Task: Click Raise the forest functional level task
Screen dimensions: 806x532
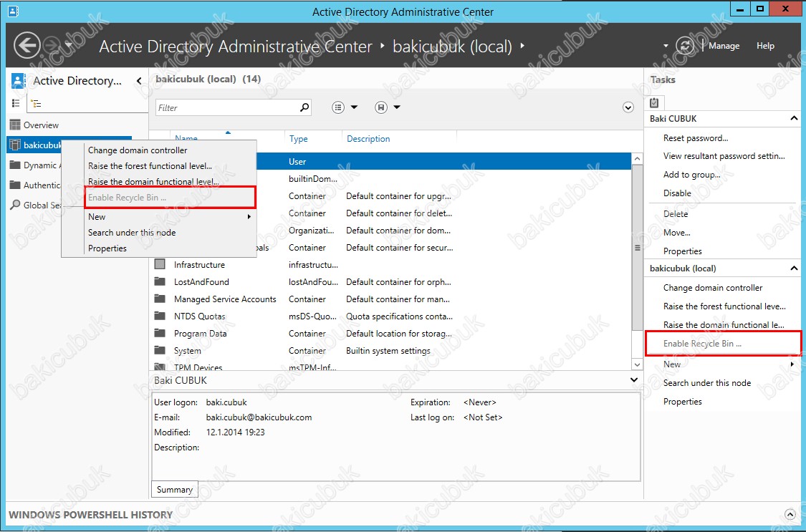Action: [x=724, y=306]
